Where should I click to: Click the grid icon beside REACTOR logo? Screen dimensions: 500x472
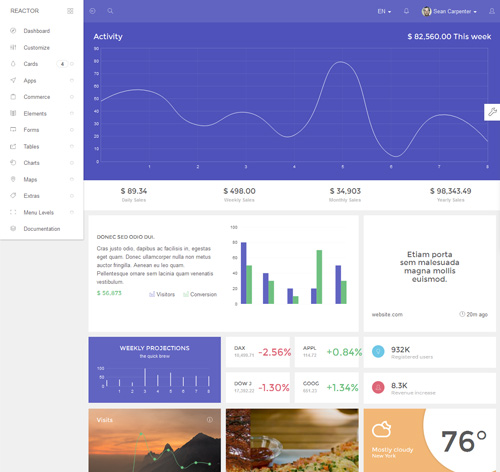[x=70, y=11]
